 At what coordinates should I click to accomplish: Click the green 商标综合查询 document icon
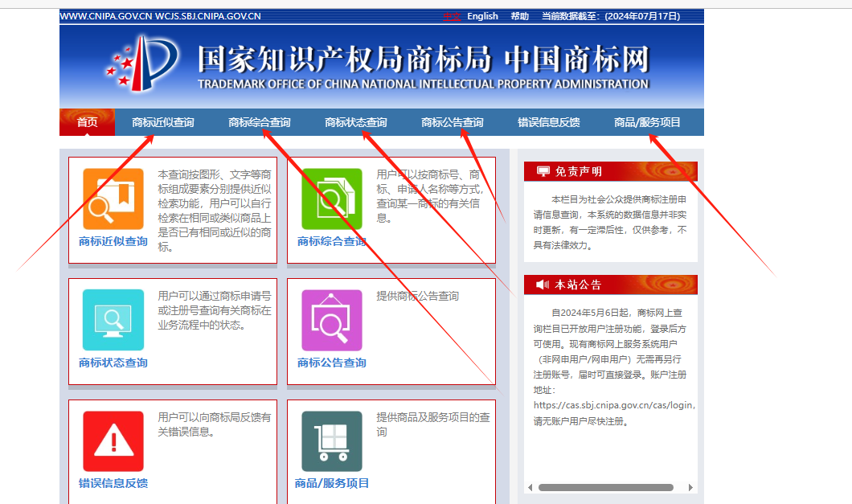coord(332,199)
